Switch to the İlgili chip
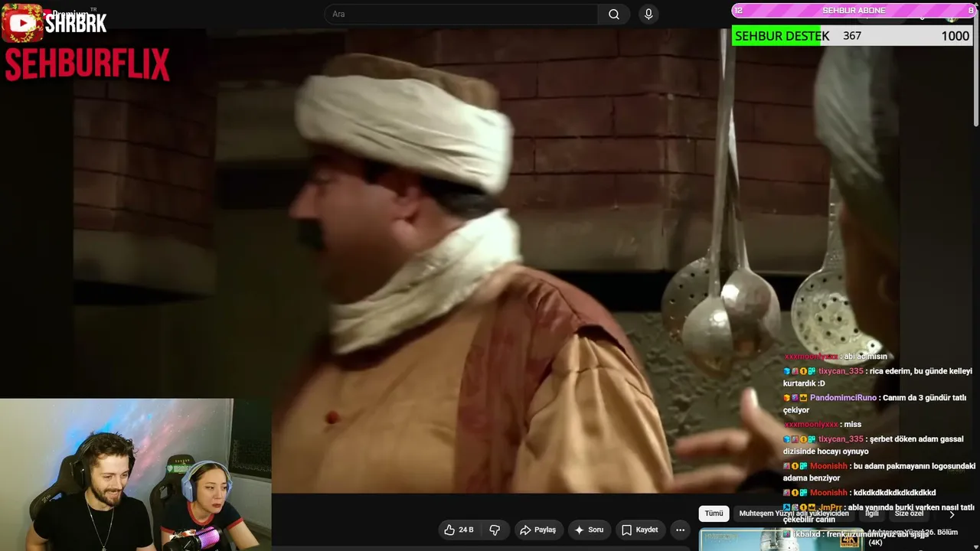The height and width of the screenshot is (551, 980). [x=872, y=514]
